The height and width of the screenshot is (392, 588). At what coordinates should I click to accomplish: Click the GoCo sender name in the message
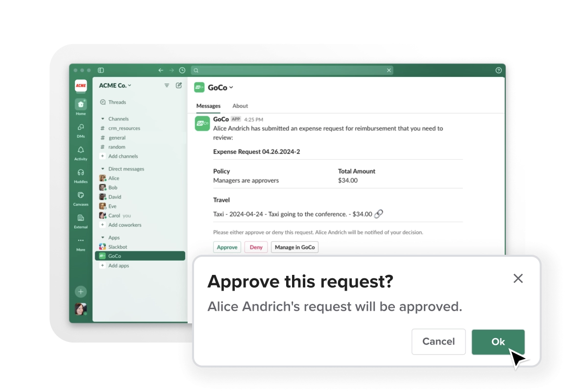[x=221, y=119]
